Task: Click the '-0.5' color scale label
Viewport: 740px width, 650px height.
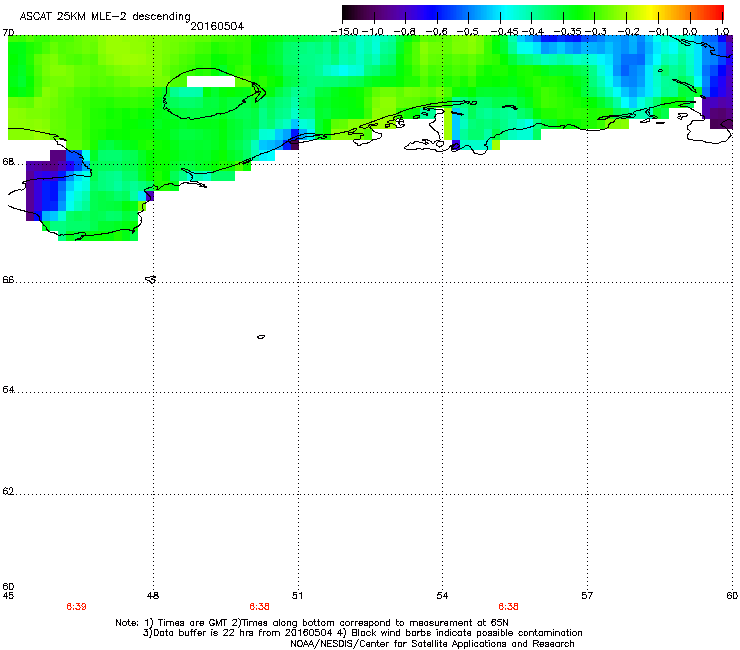Action: 468,31
